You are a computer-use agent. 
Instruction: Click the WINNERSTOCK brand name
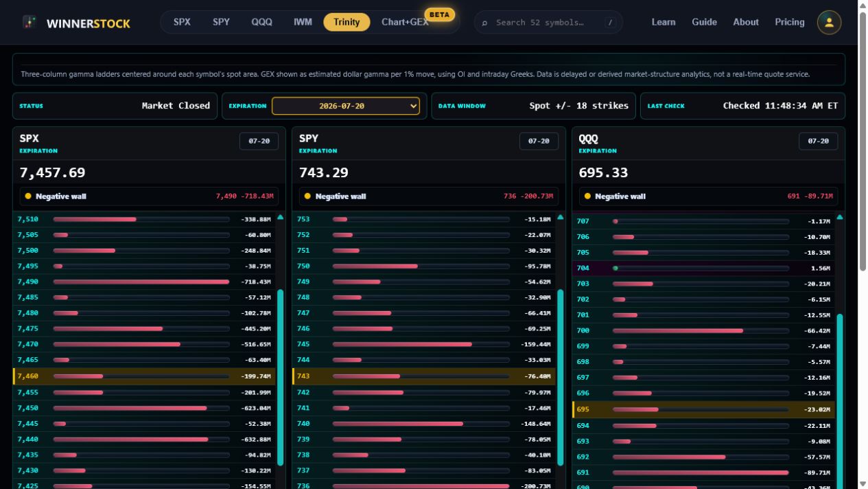[89, 23]
